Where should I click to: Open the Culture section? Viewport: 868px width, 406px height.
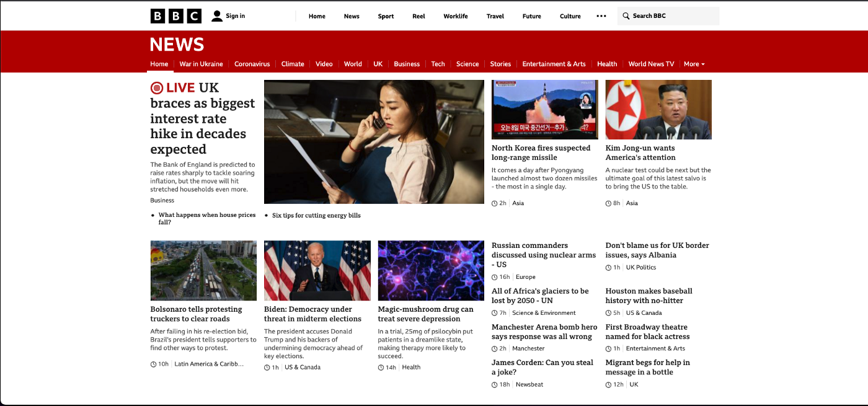(570, 16)
